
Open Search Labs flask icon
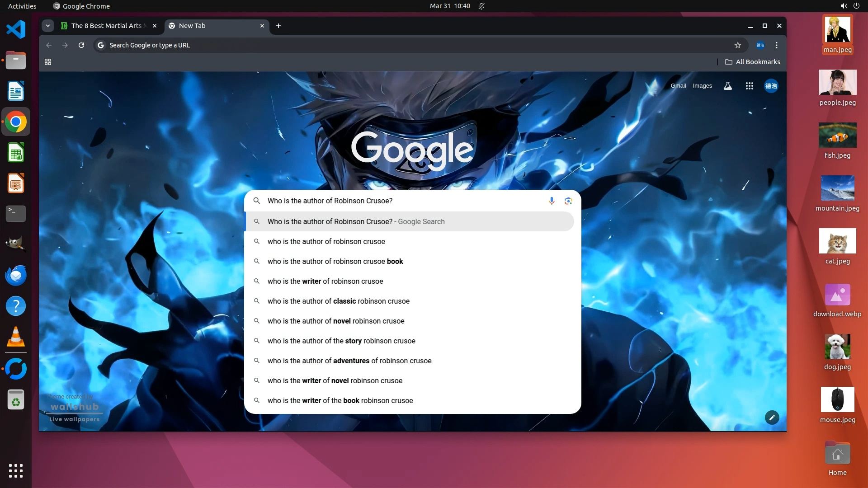pyautogui.click(x=727, y=86)
